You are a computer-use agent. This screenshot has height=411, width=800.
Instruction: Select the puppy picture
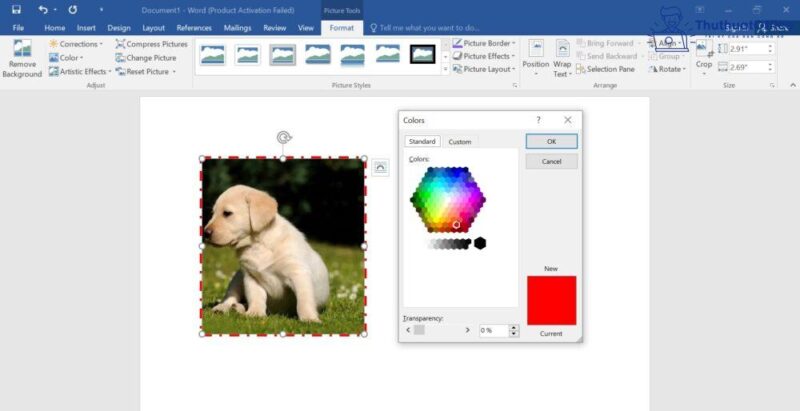pos(283,246)
